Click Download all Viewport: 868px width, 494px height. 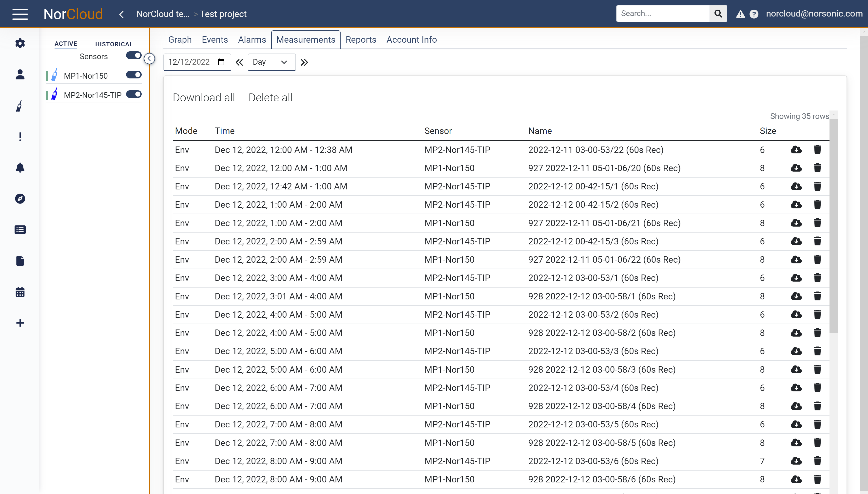204,98
